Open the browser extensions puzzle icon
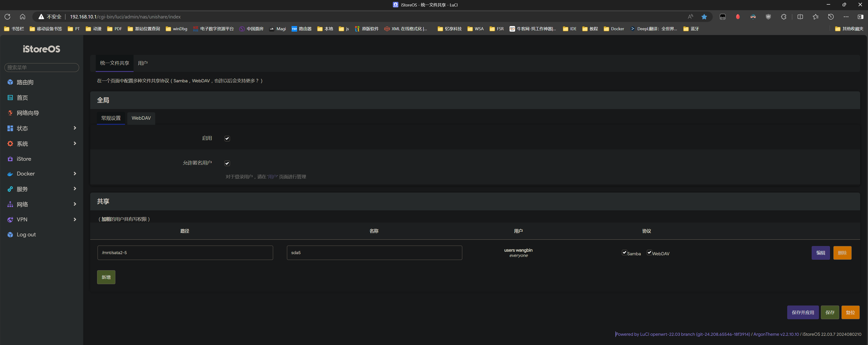Viewport: 868px width, 345px height. pos(783,17)
